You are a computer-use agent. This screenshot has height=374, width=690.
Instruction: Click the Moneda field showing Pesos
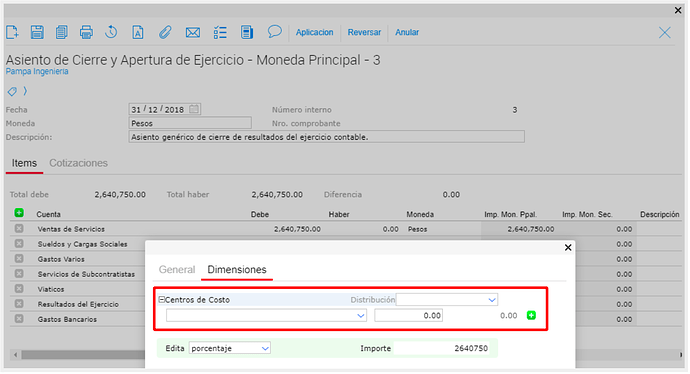click(190, 123)
